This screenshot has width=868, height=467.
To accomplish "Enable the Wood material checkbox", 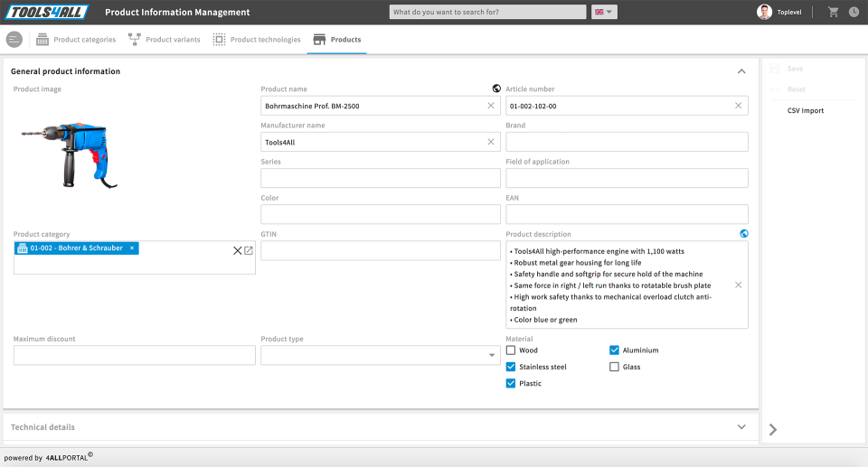I will (x=511, y=350).
